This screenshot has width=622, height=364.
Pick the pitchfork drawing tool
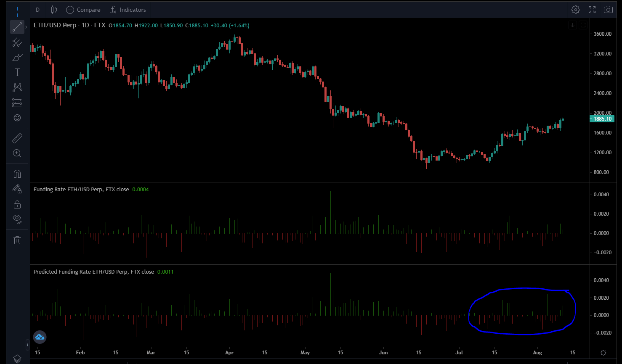[x=17, y=42]
